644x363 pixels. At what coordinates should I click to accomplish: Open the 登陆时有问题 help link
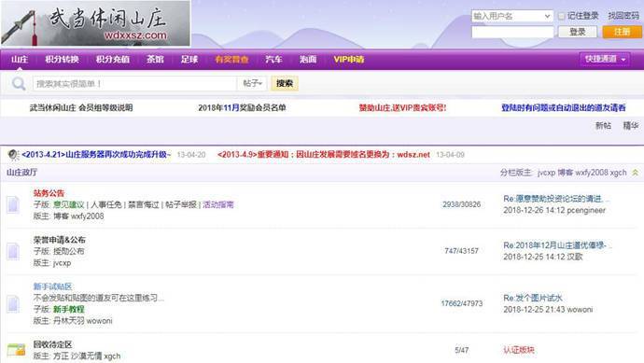click(x=563, y=108)
